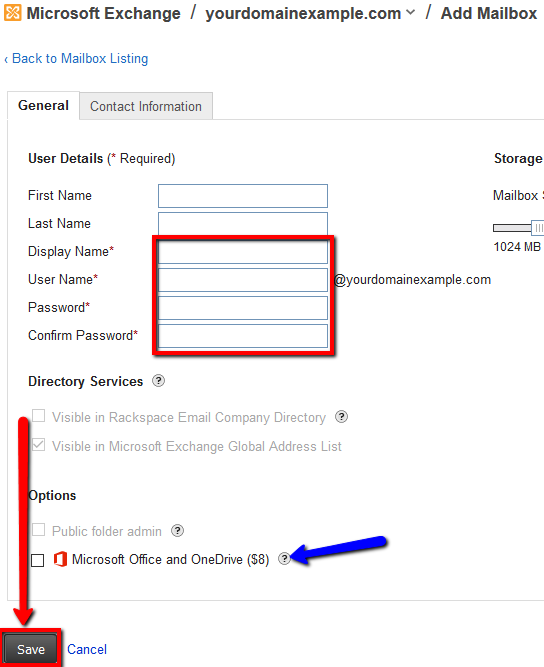The width and height of the screenshot is (544, 667).
Task: Focus the User Name input field
Action: 243,280
